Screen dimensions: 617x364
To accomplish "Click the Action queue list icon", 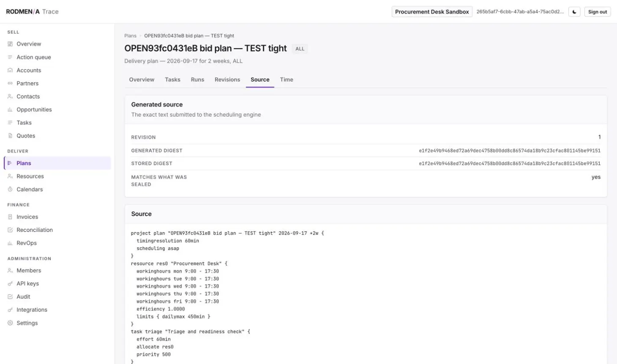I will pos(10,57).
